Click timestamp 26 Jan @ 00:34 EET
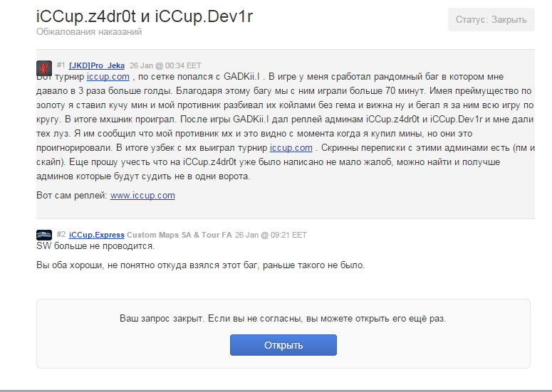This screenshot has height=392, width=552. (165, 65)
